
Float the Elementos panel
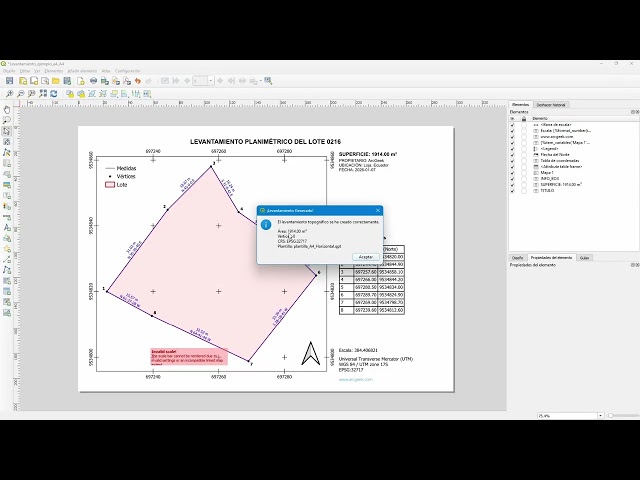point(633,112)
